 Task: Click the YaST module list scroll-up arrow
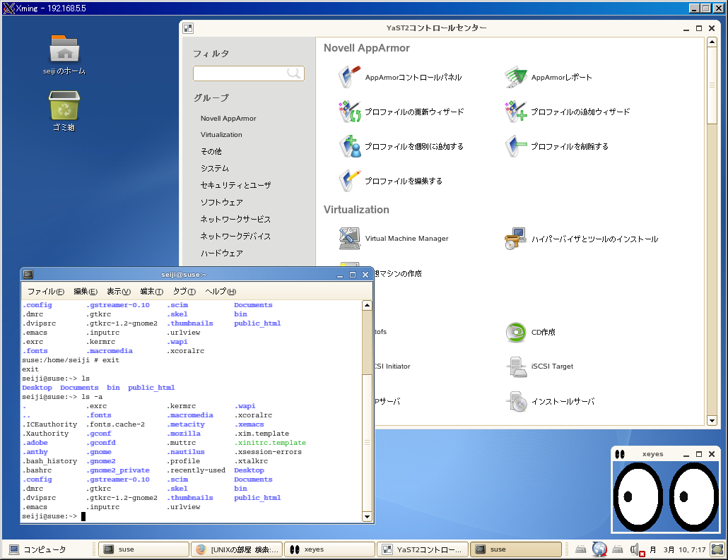(712, 42)
